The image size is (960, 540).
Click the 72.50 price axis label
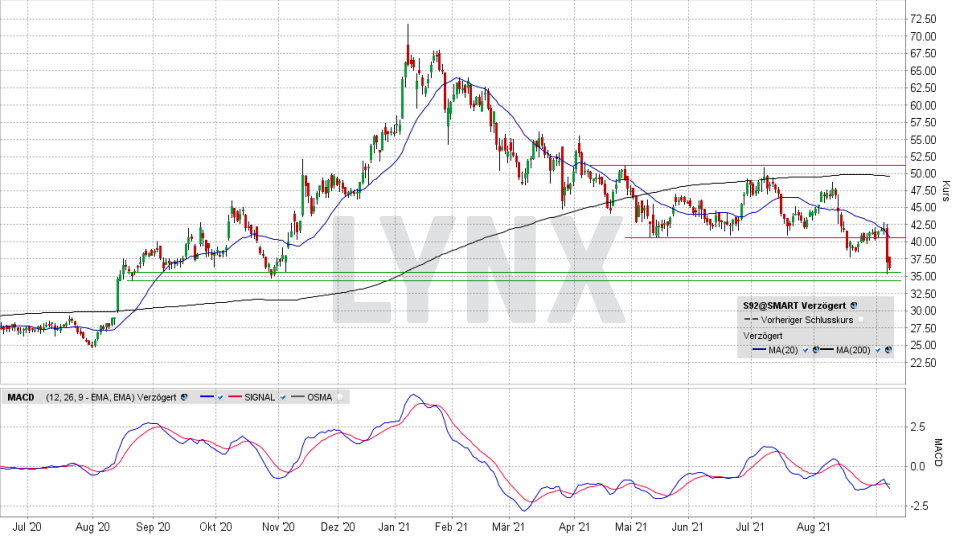[x=923, y=19]
